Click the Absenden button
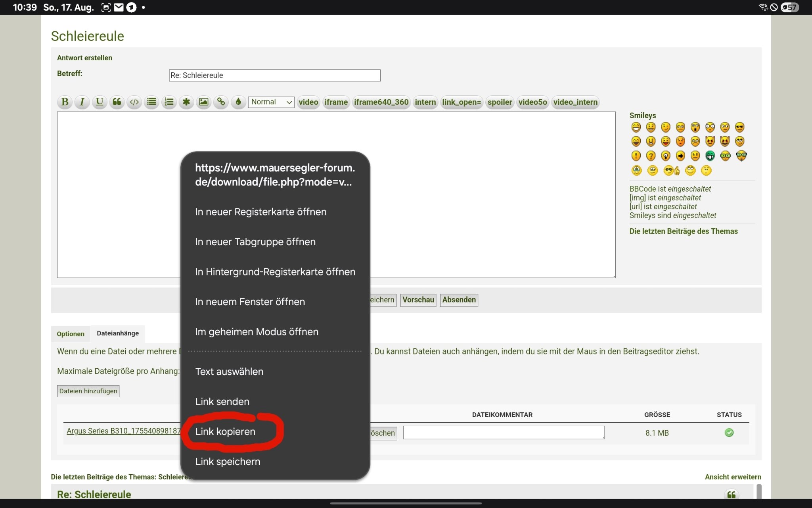Image resolution: width=812 pixels, height=508 pixels. (x=459, y=300)
